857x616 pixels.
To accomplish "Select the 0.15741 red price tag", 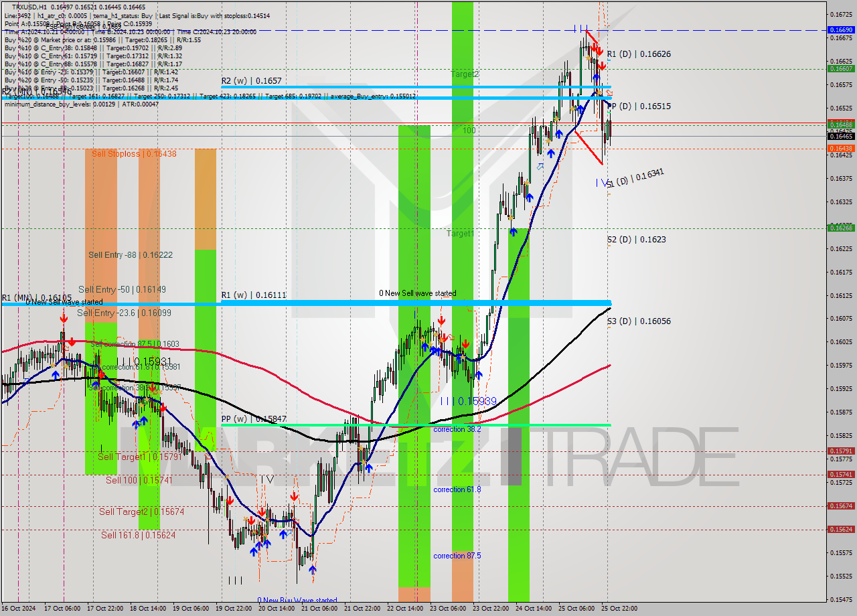I will [841, 474].
